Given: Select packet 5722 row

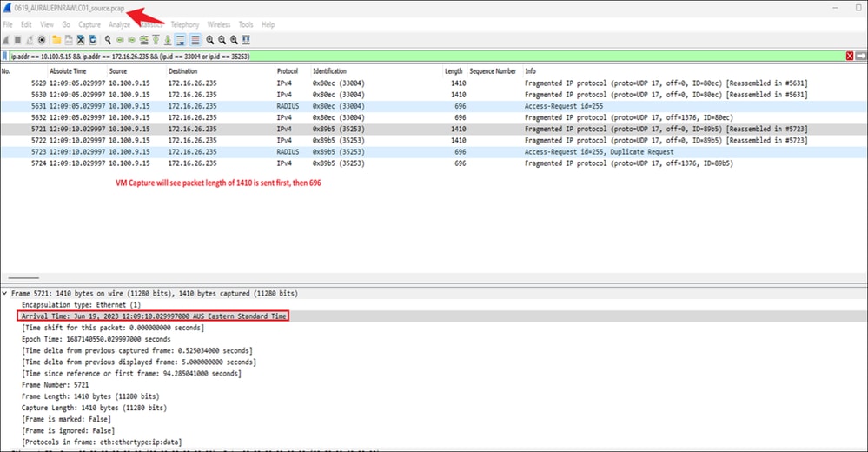Looking at the screenshot, I should click(x=434, y=140).
